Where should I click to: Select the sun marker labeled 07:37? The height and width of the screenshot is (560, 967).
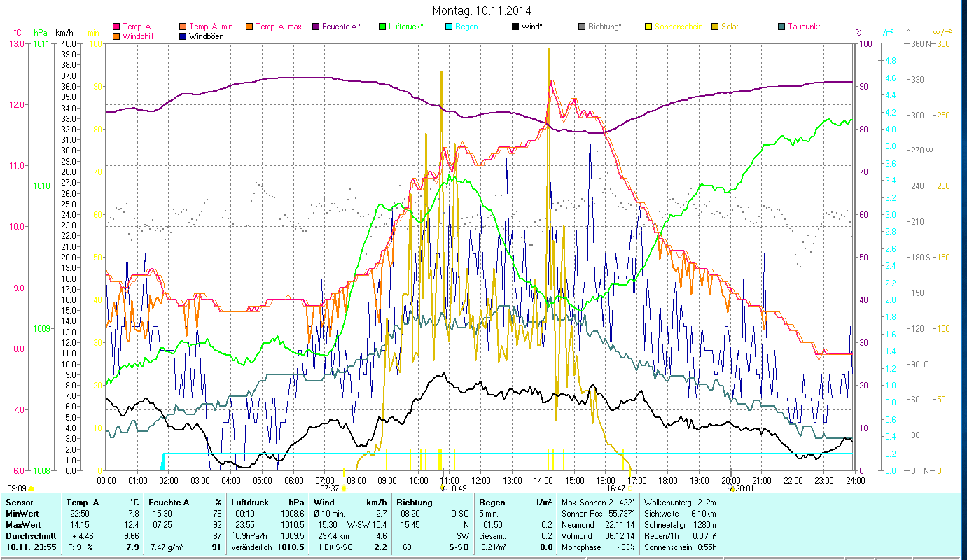tap(343, 489)
